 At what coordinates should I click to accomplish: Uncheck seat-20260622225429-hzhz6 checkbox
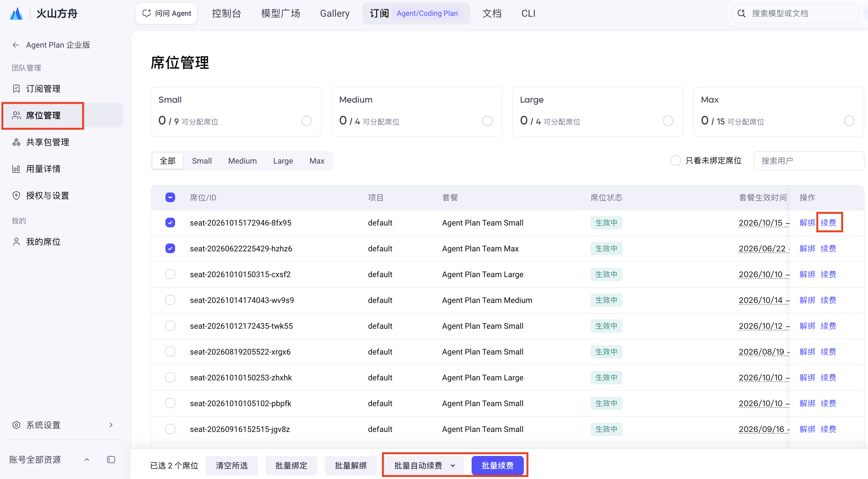pos(170,248)
